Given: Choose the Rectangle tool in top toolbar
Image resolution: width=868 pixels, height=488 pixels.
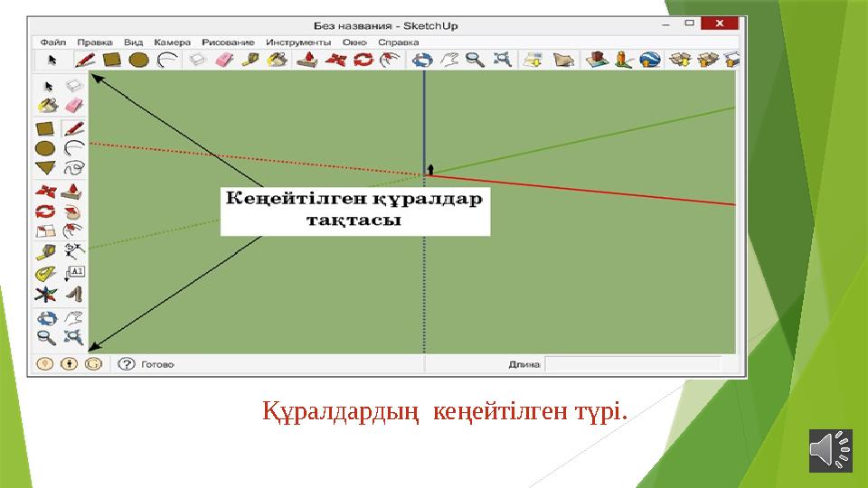Looking at the screenshot, I should [x=112, y=60].
